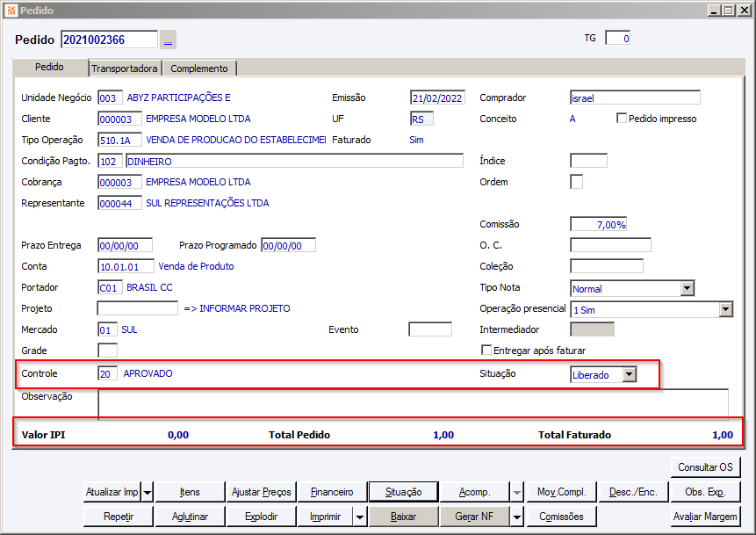The width and height of the screenshot is (756, 535).
Task: Click the Índice input field
Action: (x=588, y=161)
